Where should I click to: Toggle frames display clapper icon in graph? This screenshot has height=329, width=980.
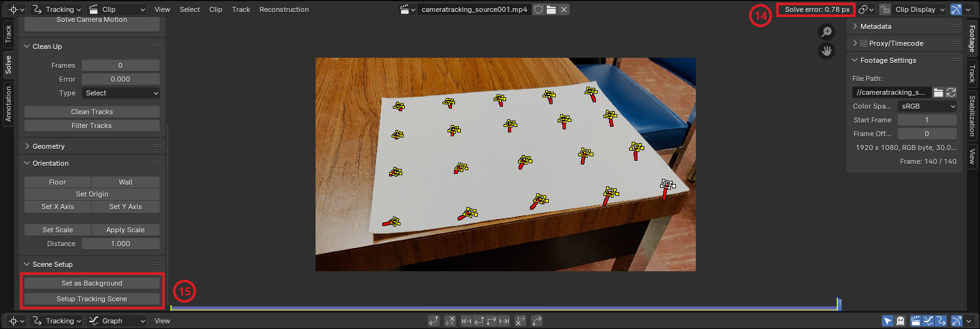click(x=916, y=321)
